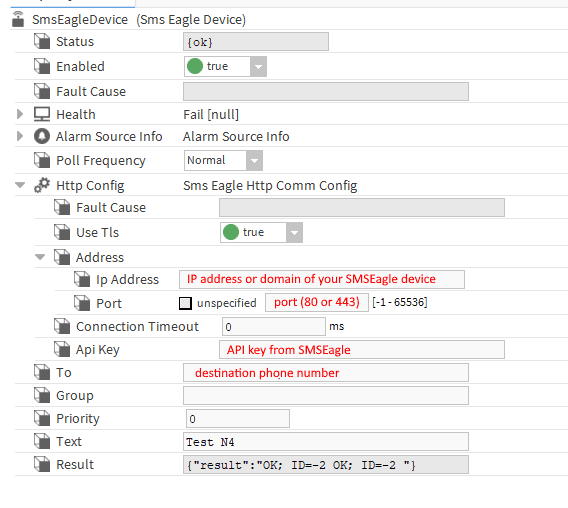Click the SmsEagleDevice antenna icon
568x508 pixels.
point(18,19)
